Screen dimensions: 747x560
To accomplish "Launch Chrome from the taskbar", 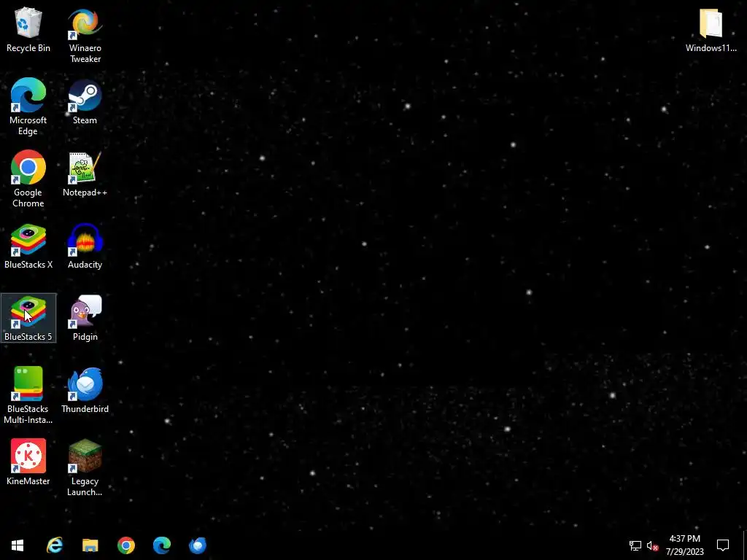I will click(x=126, y=545).
